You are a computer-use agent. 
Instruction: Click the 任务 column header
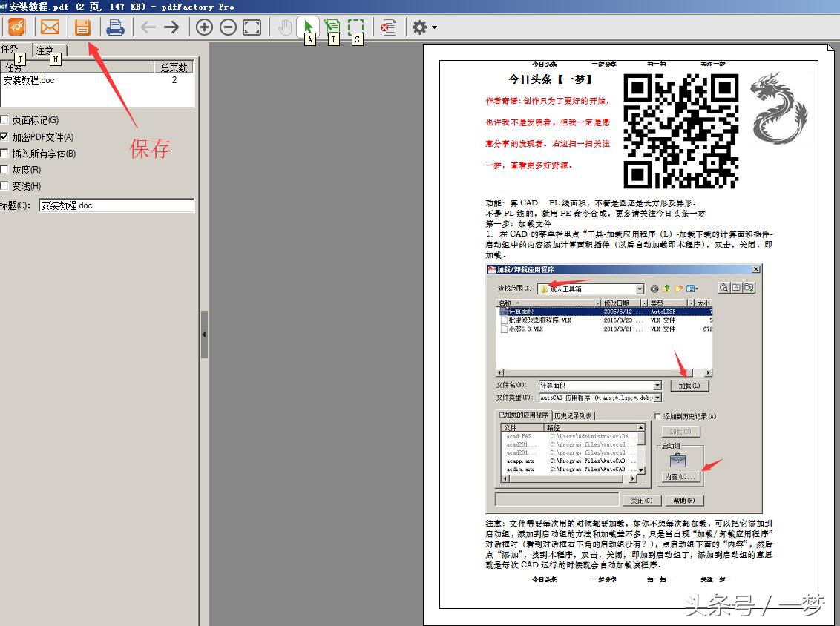77,67
